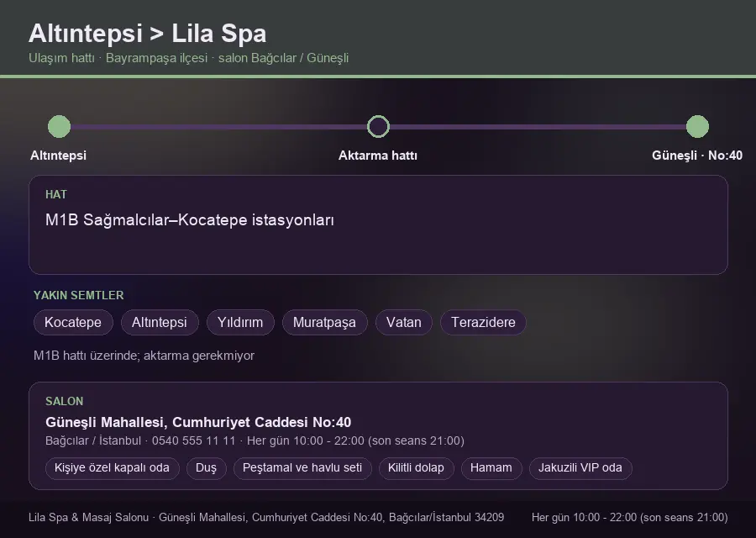Click the Hamam amenity tag
The width and height of the screenshot is (756, 538).
click(x=491, y=468)
